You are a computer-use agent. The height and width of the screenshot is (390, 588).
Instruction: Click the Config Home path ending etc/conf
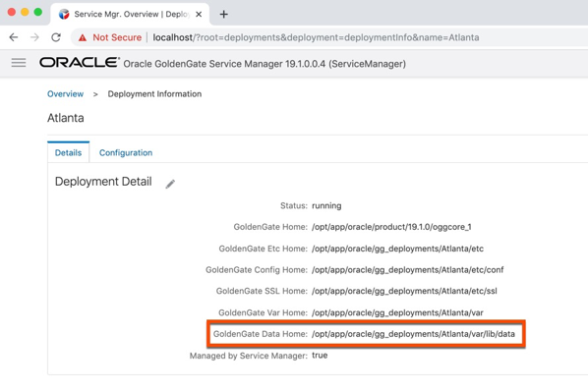pos(408,270)
